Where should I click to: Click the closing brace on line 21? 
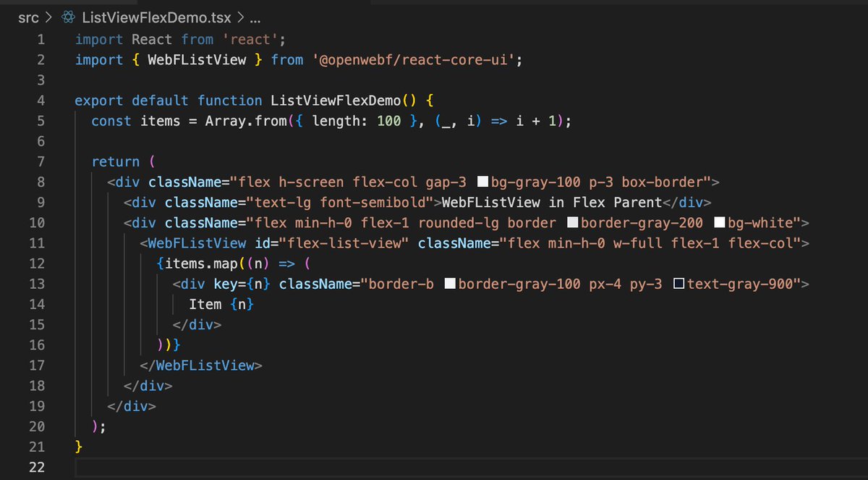click(79, 447)
